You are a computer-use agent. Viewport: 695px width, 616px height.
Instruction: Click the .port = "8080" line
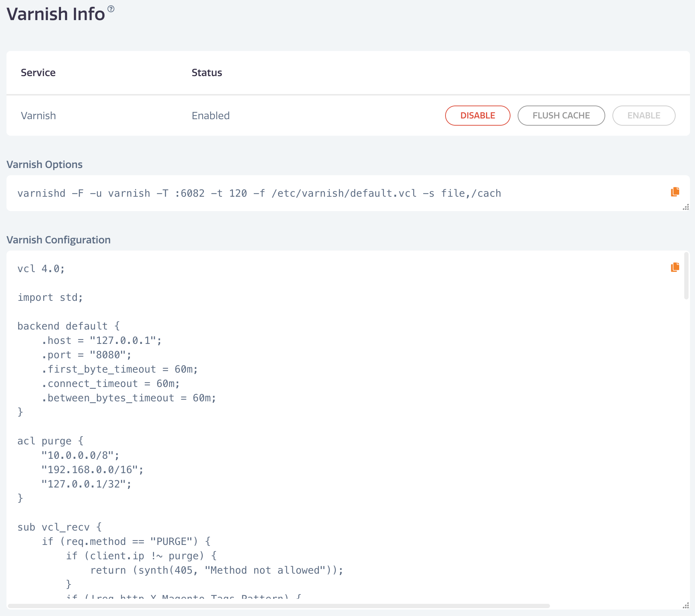tap(87, 355)
